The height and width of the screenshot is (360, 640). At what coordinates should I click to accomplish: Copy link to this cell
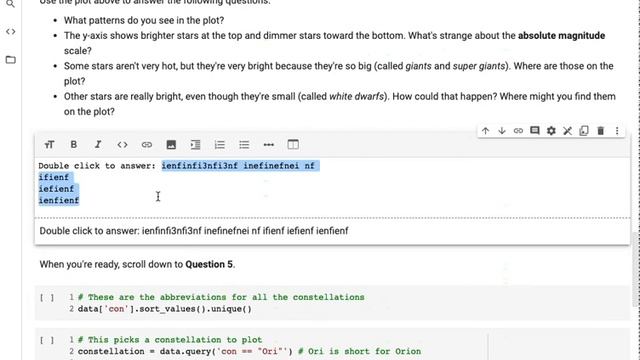518,131
